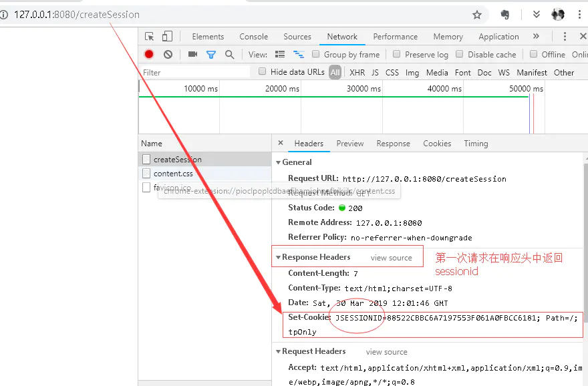View the Timing detail tab
This screenshot has width=588, height=386.
pos(476,144)
